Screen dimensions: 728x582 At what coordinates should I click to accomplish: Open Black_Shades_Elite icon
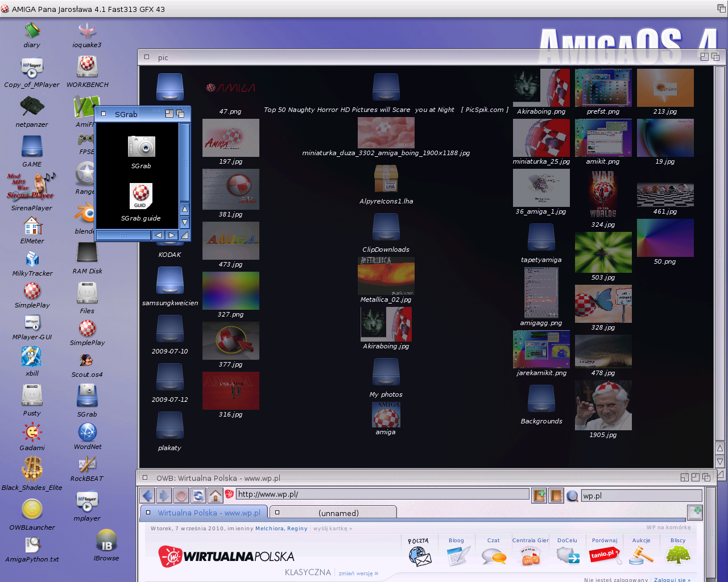(x=32, y=469)
